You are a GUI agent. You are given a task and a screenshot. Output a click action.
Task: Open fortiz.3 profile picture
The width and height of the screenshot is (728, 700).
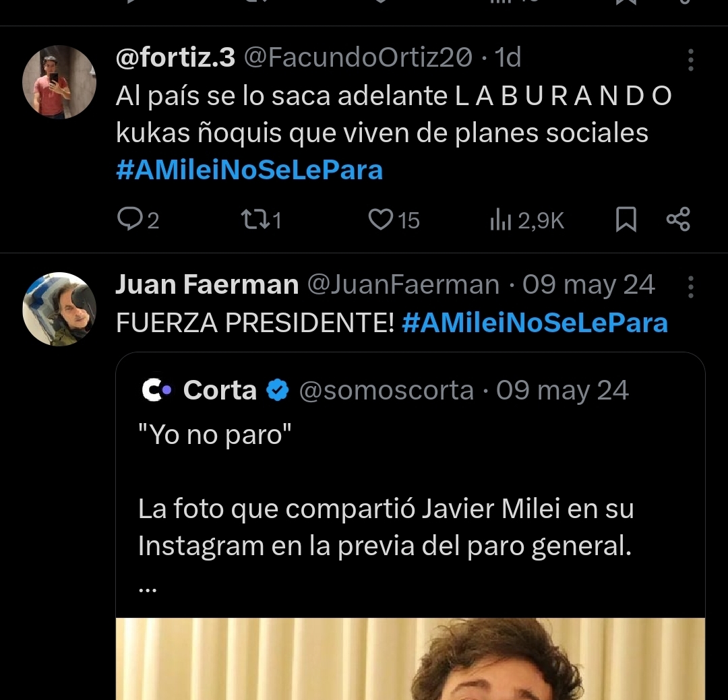click(59, 82)
